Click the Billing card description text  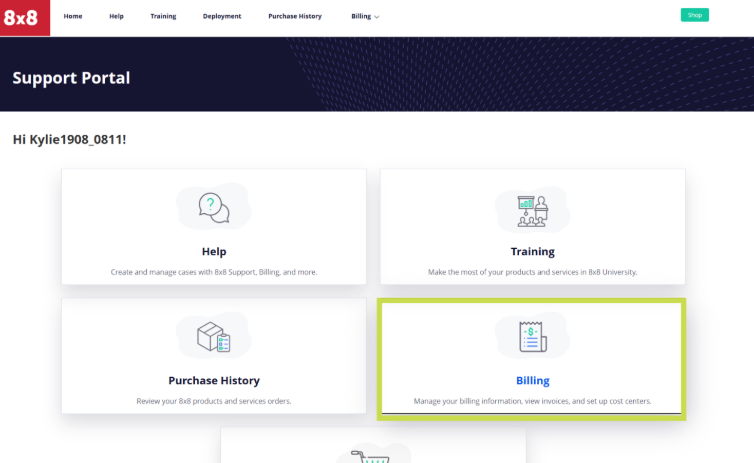pyautogui.click(x=532, y=401)
